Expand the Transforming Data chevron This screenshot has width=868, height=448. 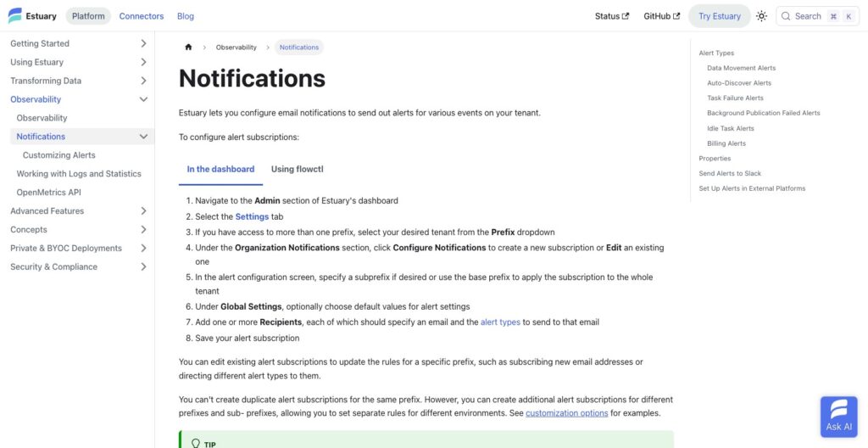point(143,81)
